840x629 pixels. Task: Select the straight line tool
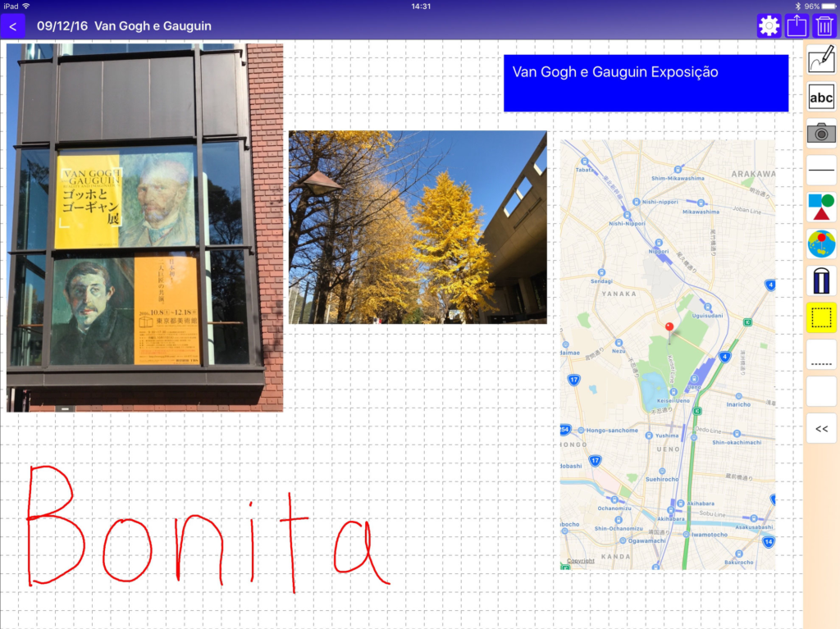(x=821, y=170)
